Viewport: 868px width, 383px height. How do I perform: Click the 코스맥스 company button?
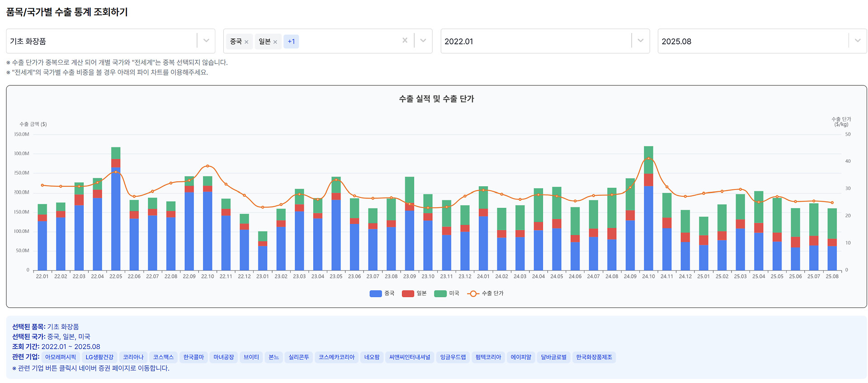(163, 357)
